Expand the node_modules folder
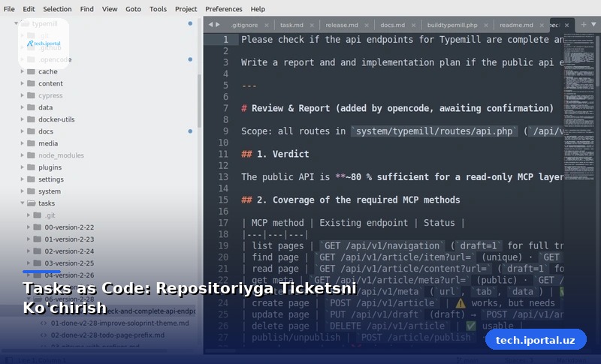This screenshot has height=364, width=601. coord(23,155)
